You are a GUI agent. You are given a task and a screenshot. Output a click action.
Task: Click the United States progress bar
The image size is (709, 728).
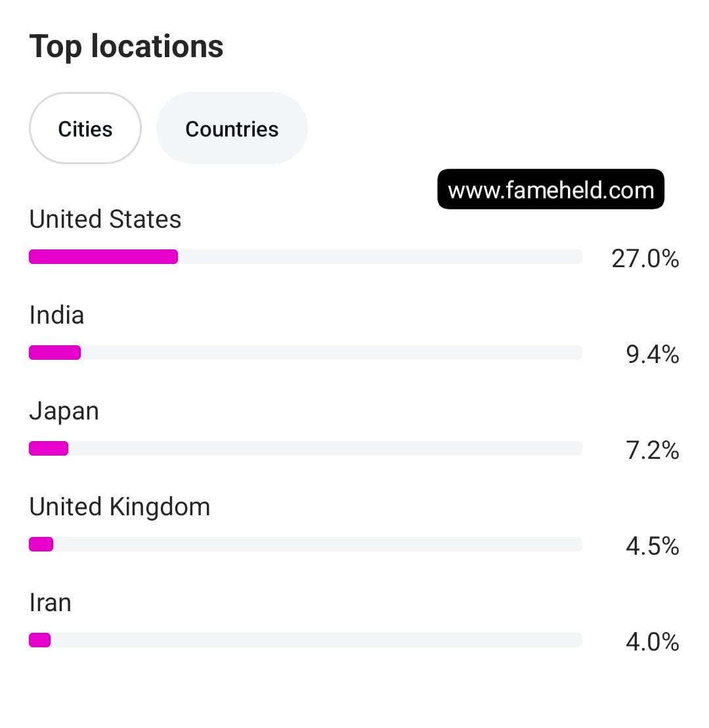tap(305, 257)
